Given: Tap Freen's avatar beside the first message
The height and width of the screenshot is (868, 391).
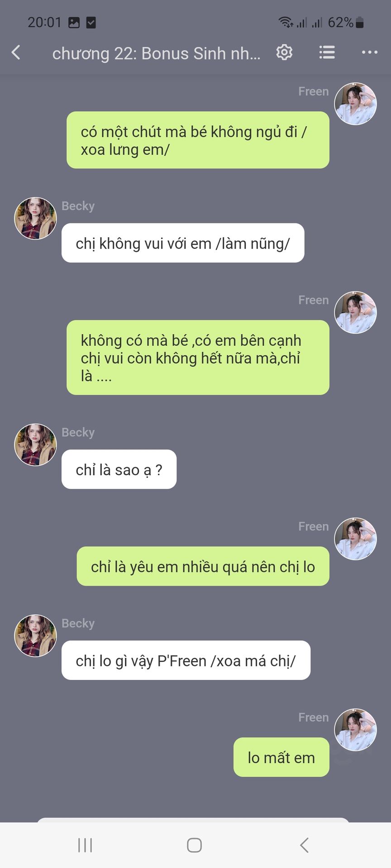Looking at the screenshot, I should (355, 104).
